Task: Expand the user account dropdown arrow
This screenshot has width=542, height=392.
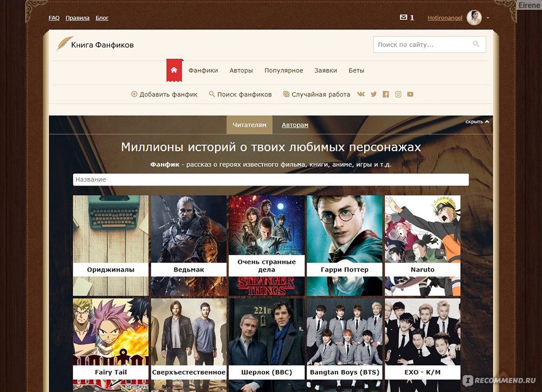Action: tap(488, 18)
